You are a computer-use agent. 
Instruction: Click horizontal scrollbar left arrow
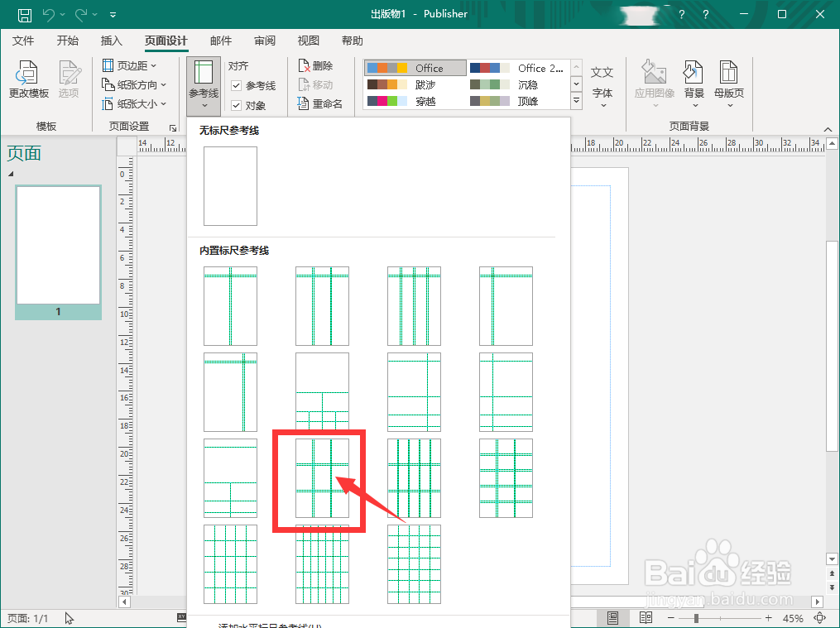pyautogui.click(x=124, y=602)
